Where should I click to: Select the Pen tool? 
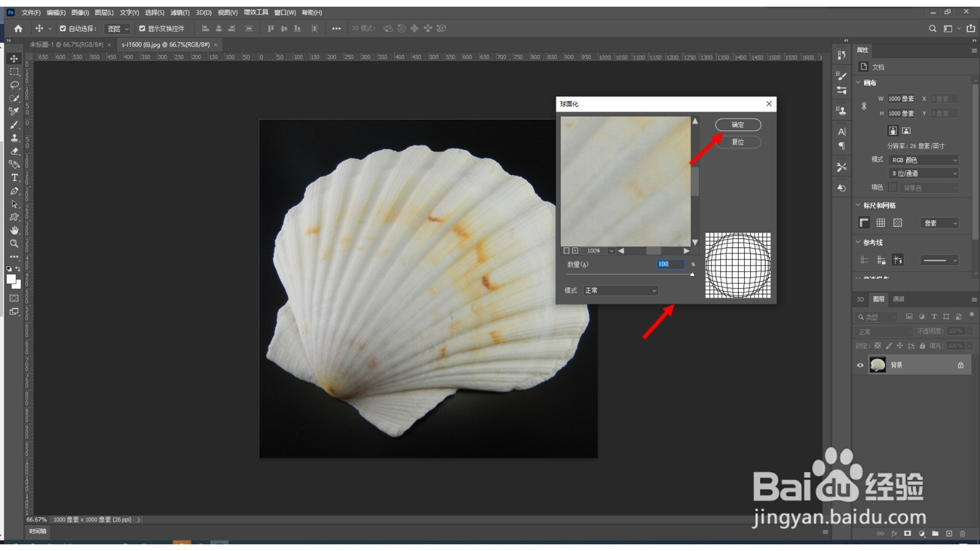(x=14, y=191)
